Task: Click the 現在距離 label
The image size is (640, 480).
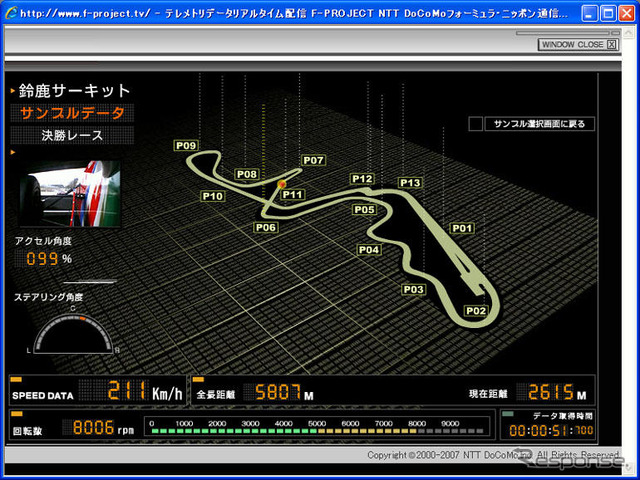Action: click(488, 394)
